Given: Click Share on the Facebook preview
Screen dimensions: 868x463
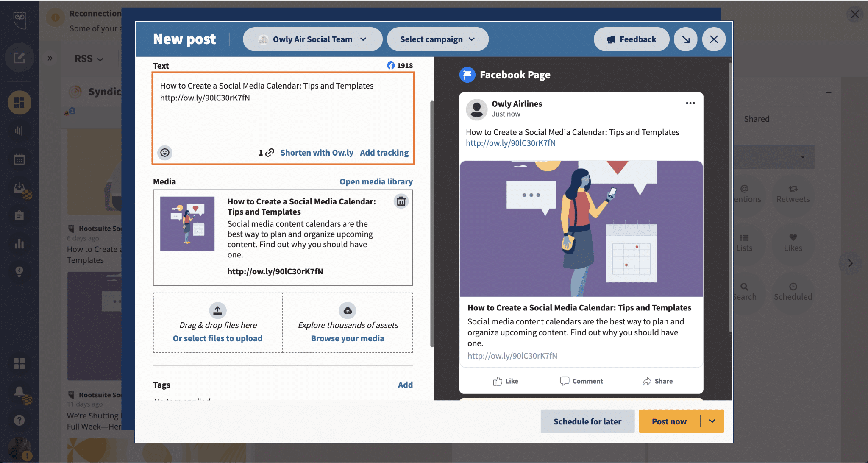Looking at the screenshot, I should 657,381.
